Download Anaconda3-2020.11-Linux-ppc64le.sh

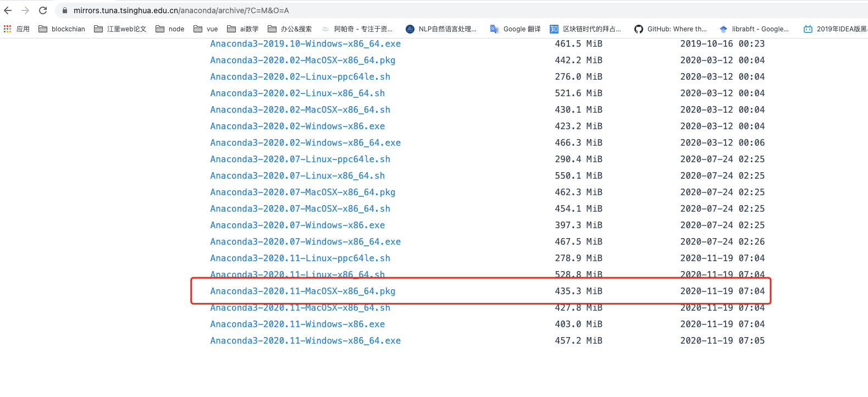pos(300,258)
